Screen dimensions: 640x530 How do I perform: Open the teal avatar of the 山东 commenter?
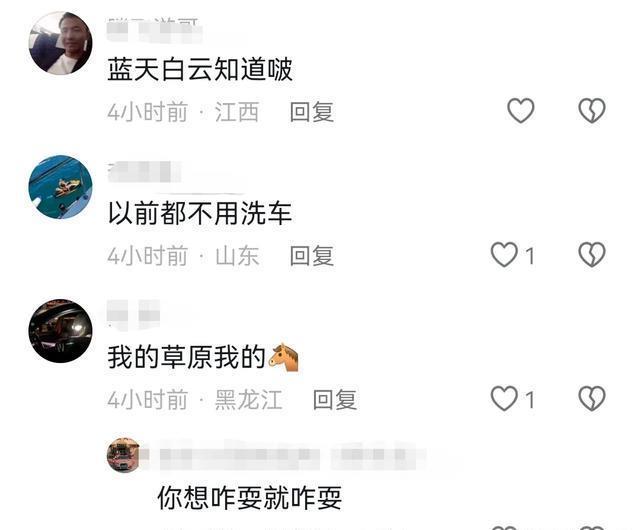60,187
